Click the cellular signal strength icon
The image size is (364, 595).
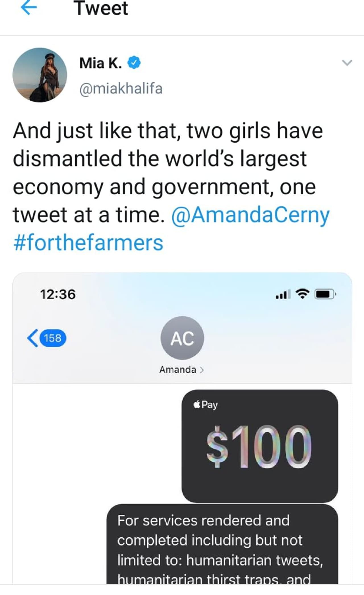283,294
